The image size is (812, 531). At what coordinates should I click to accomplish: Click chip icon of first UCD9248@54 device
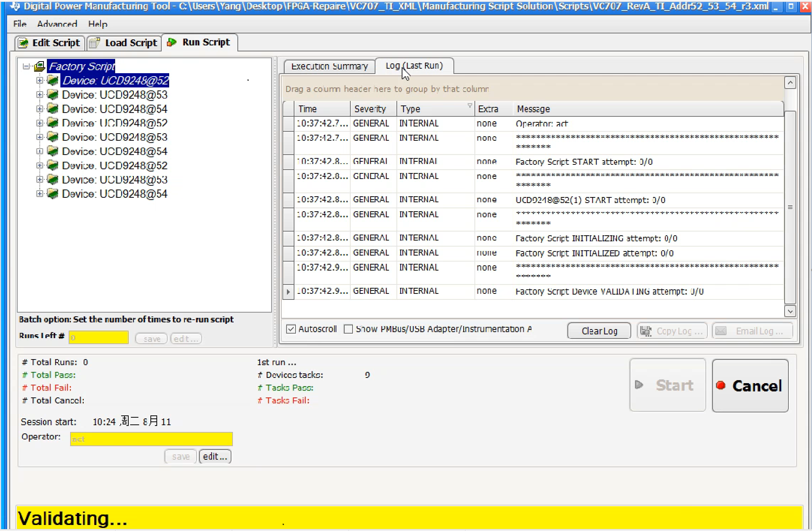pyautogui.click(x=53, y=109)
